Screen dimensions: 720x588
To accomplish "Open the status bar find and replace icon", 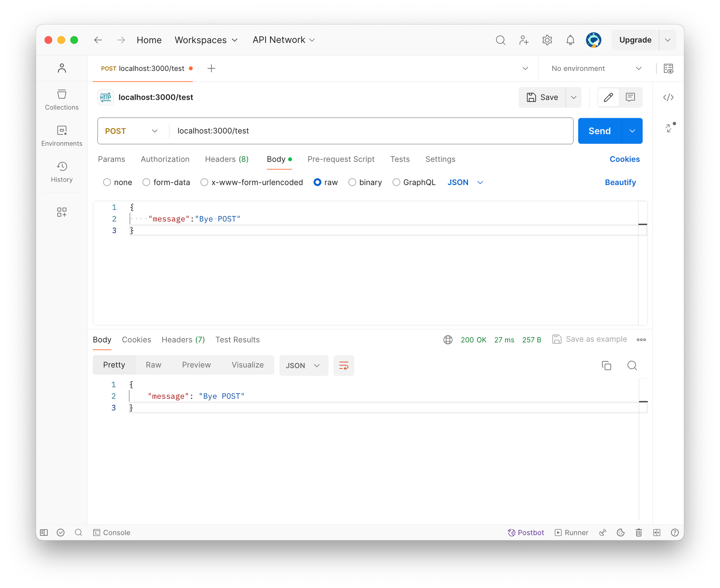I will click(x=78, y=533).
